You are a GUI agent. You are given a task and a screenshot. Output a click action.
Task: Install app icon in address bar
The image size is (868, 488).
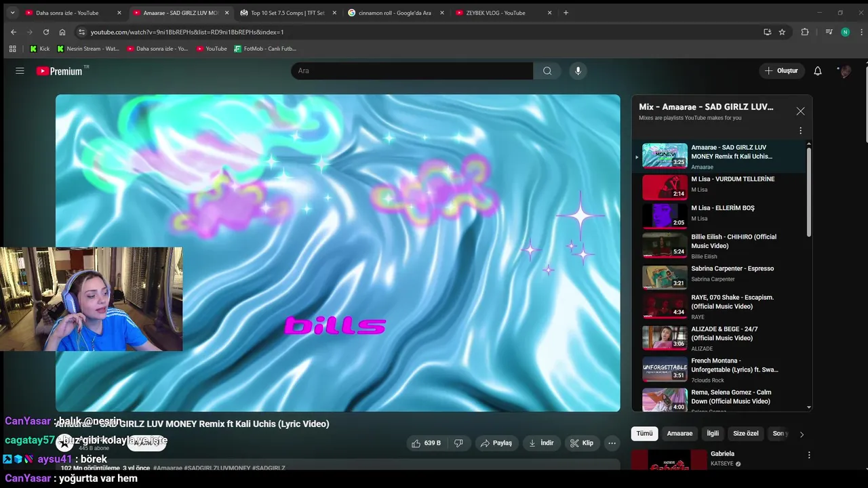tap(767, 32)
